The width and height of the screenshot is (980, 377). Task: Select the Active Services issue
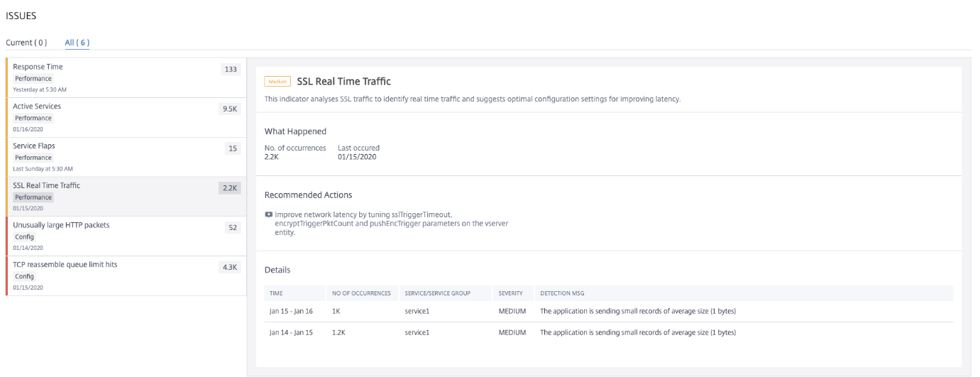pyautogui.click(x=126, y=117)
